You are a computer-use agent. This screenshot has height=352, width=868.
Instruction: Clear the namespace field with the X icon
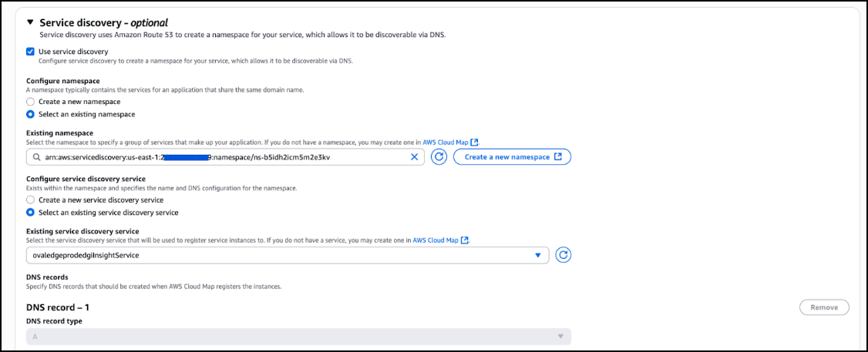click(414, 157)
